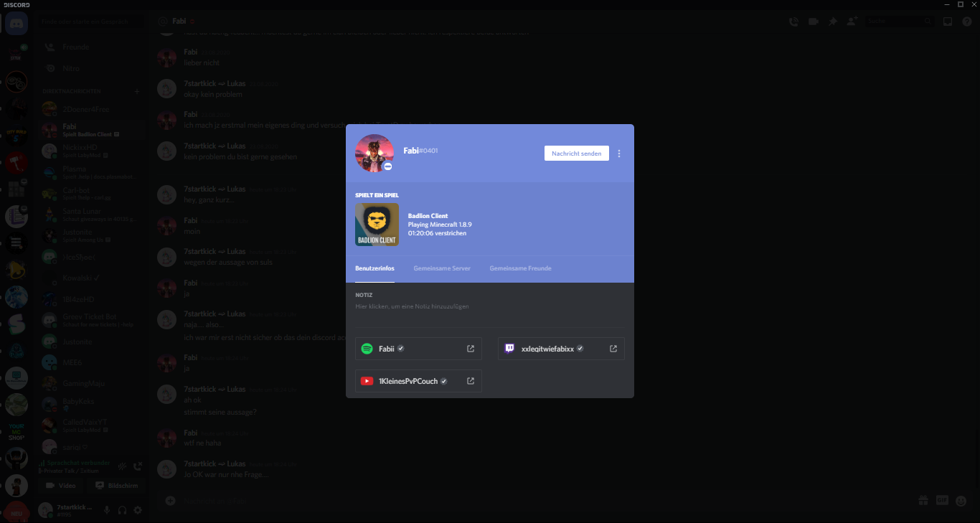Share screen with Bildschirm button
The height and width of the screenshot is (523, 980).
click(x=117, y=486)
